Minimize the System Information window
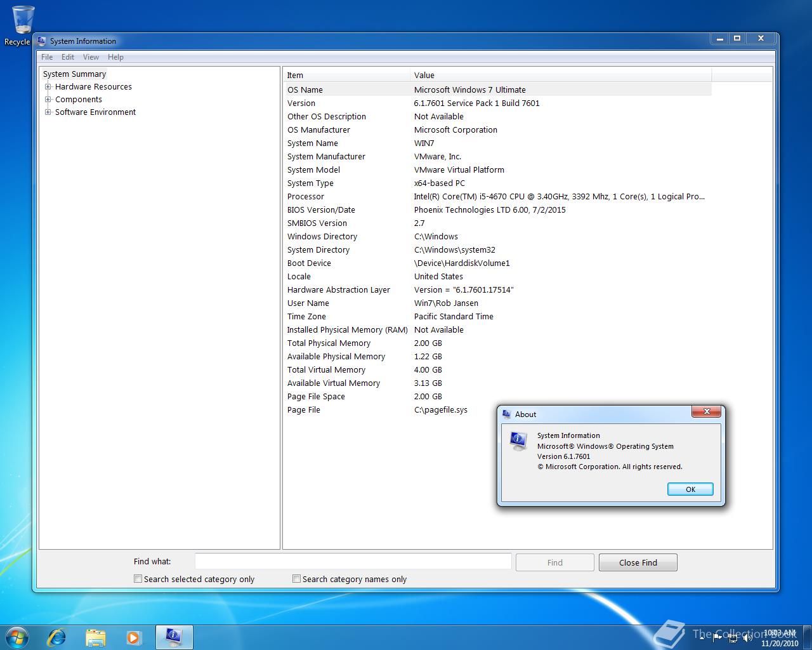This screenshot has width=812, height=650. (x=719, y=39)
